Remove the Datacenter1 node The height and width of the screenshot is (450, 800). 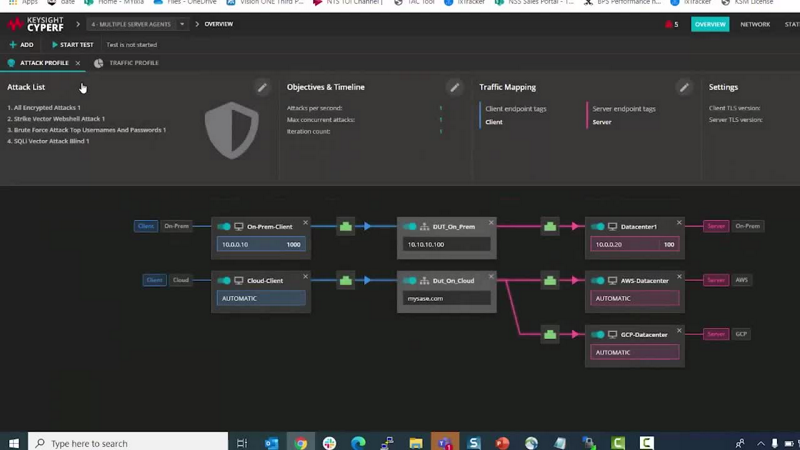pyautogui.click(x=679, y=222)
